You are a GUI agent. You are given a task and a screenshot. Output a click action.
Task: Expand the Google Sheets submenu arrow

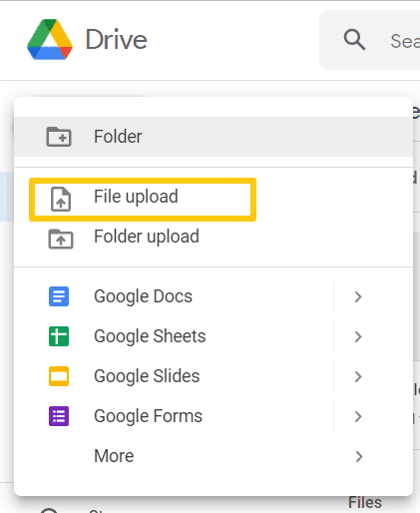pyautogui.click(x=358, y=336)
